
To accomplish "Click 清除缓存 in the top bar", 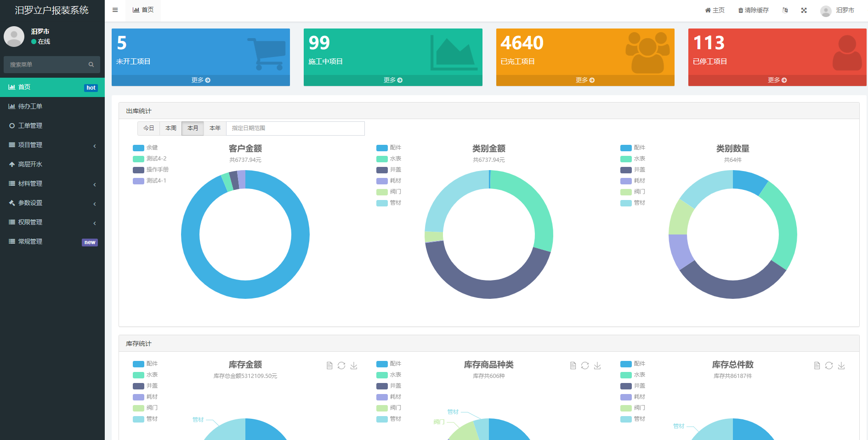I will (x=753, y=10).
